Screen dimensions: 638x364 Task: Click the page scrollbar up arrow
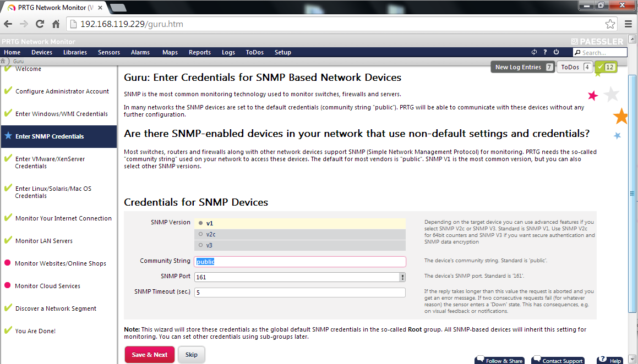[632, 40]
